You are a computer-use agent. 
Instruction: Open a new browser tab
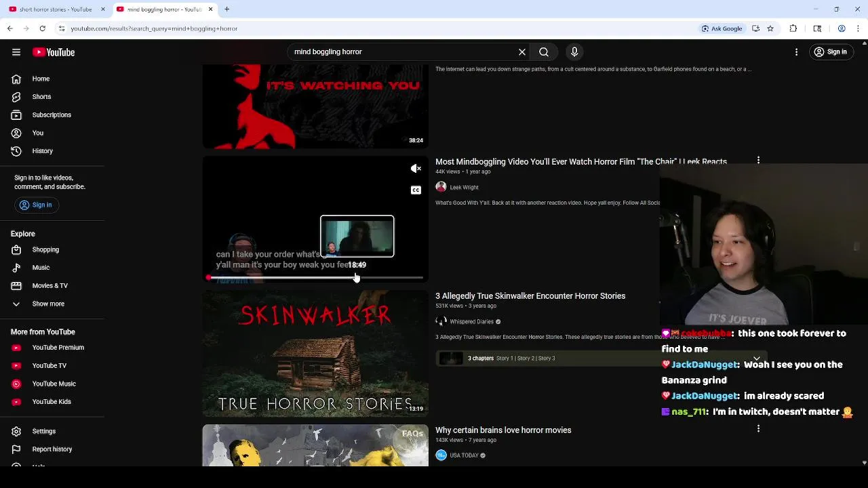227,9
